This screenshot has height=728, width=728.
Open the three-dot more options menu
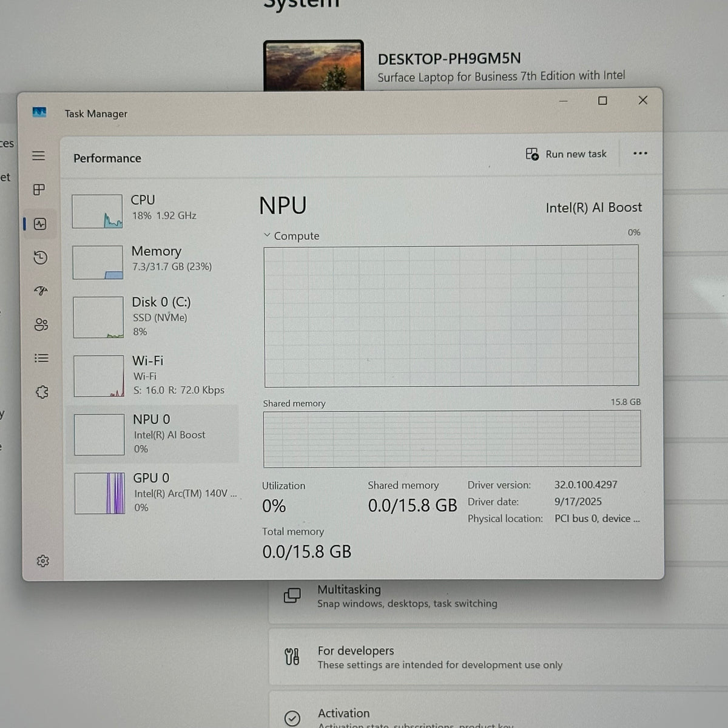[640, 153]
